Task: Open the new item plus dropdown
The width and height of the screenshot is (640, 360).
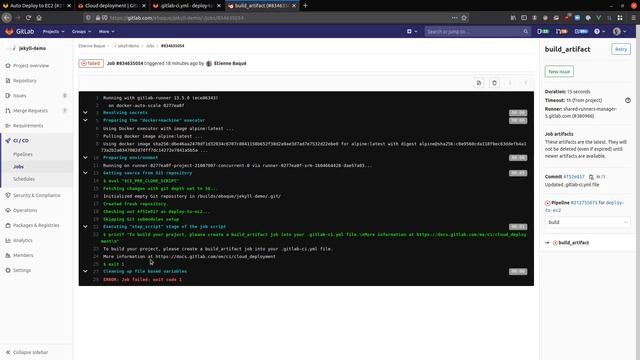Action: pyautogui.click(x=411, y=31)
